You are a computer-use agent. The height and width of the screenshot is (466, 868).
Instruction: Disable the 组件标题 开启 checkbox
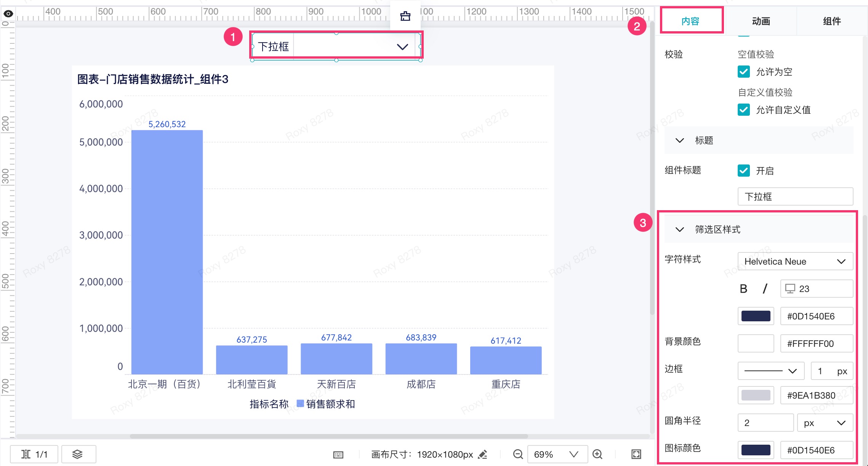[743, 171]
